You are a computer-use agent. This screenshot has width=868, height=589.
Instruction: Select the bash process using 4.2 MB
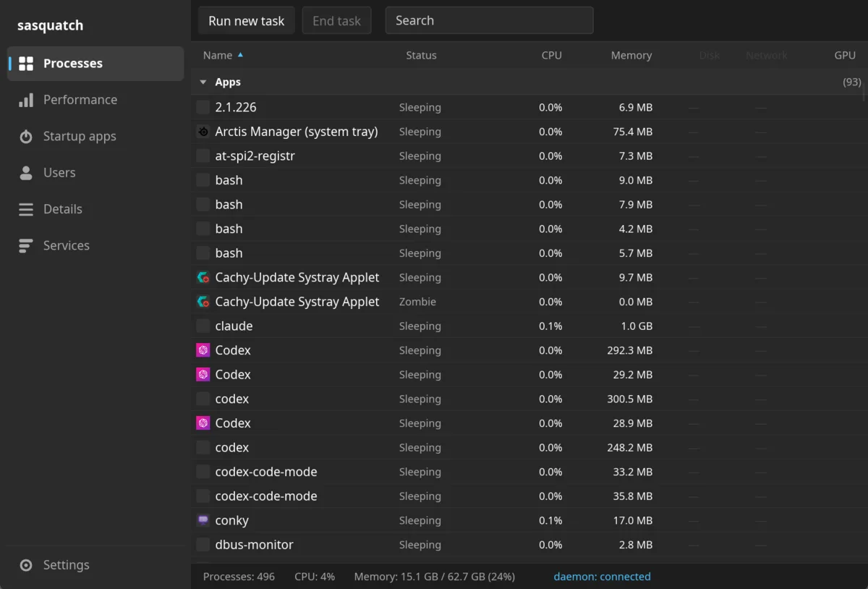[528, 229]
